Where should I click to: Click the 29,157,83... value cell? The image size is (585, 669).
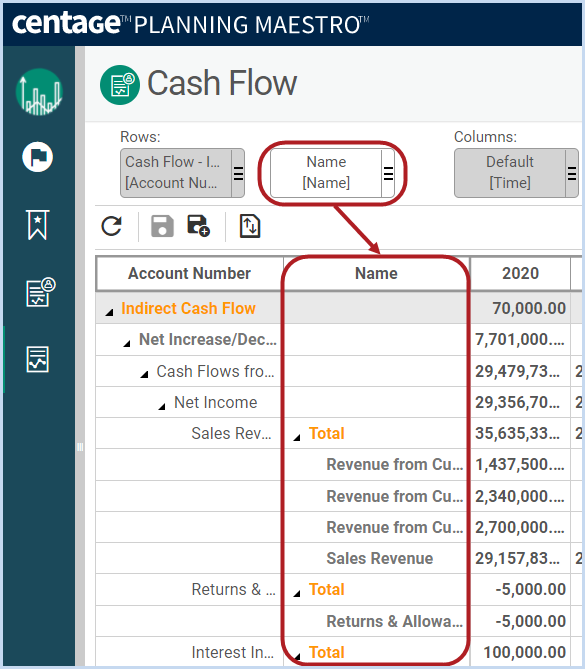pos(520,558)
